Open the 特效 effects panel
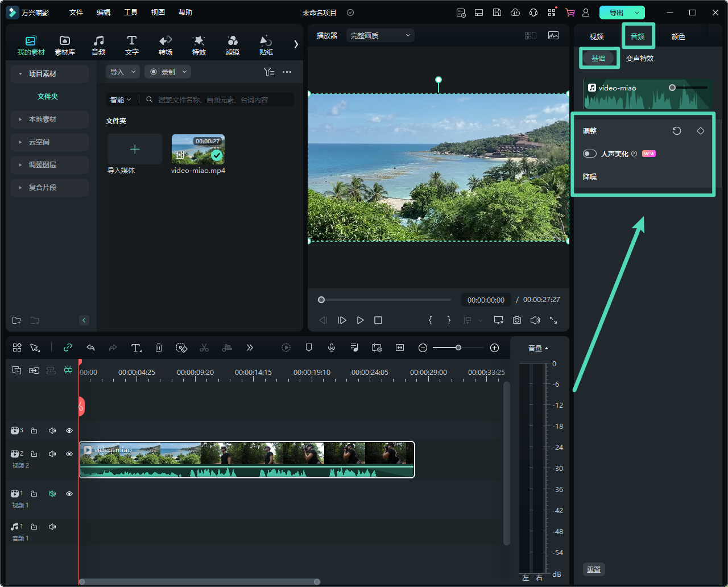 coord(198,45)
